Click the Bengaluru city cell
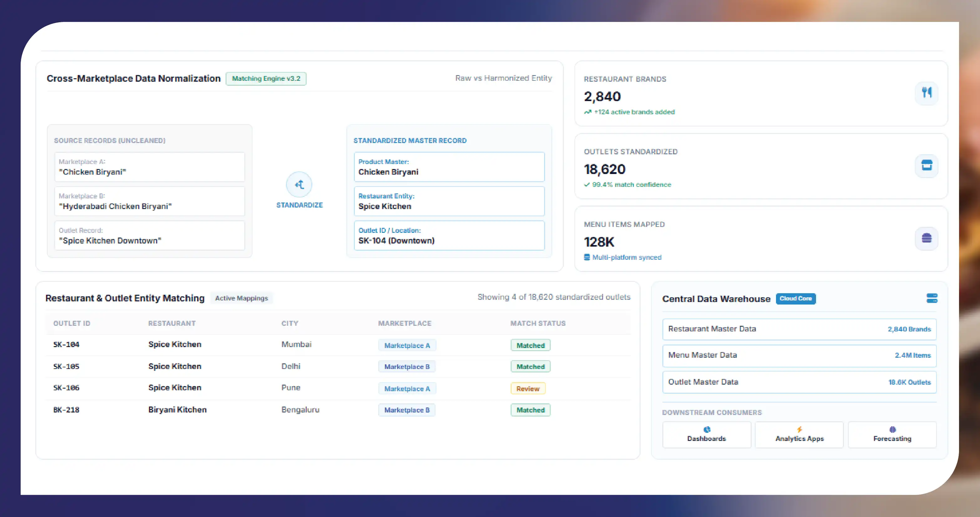Screen dimensions: 980x517 click(x=300, y=410)
